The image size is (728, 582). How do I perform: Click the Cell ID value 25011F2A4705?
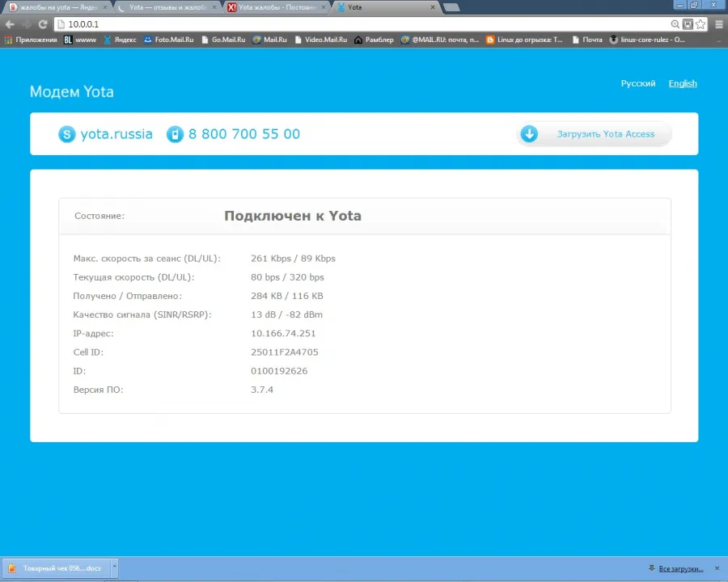[285, 352]
